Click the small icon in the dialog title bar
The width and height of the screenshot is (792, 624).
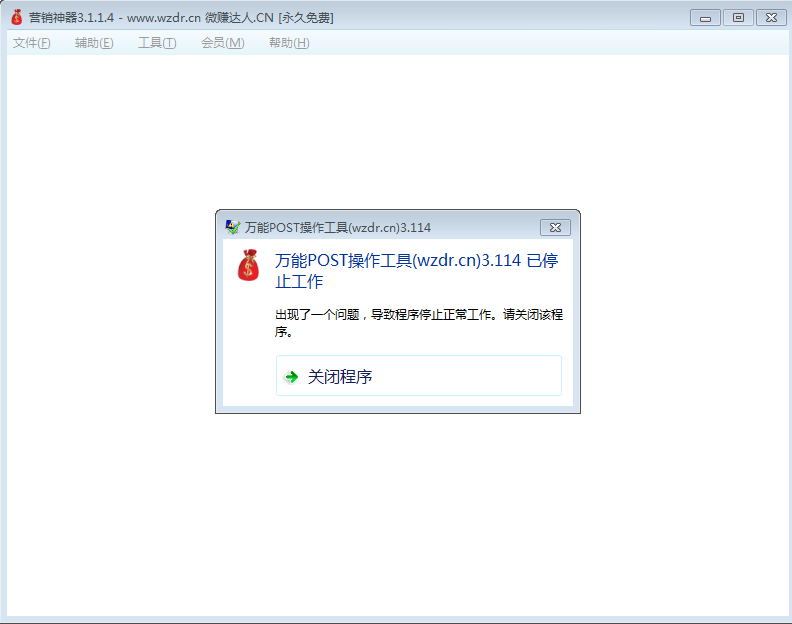pos(232,227)
